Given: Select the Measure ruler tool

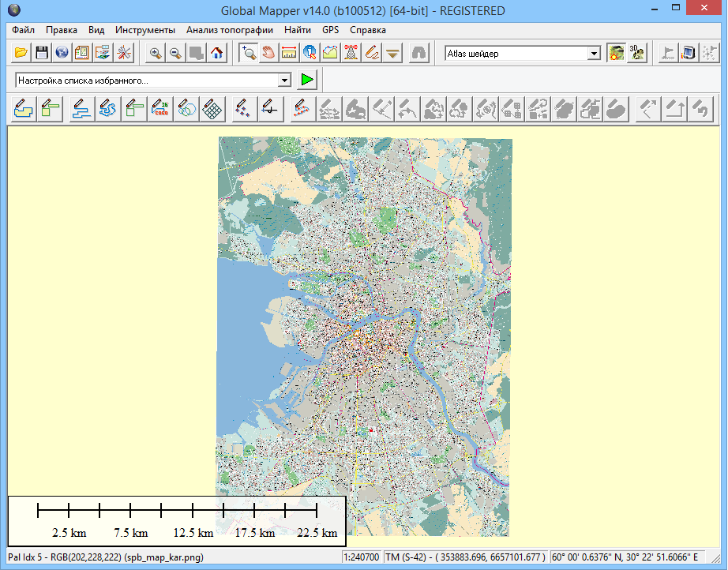Looking at the screenshot, I should coord(289,54).
